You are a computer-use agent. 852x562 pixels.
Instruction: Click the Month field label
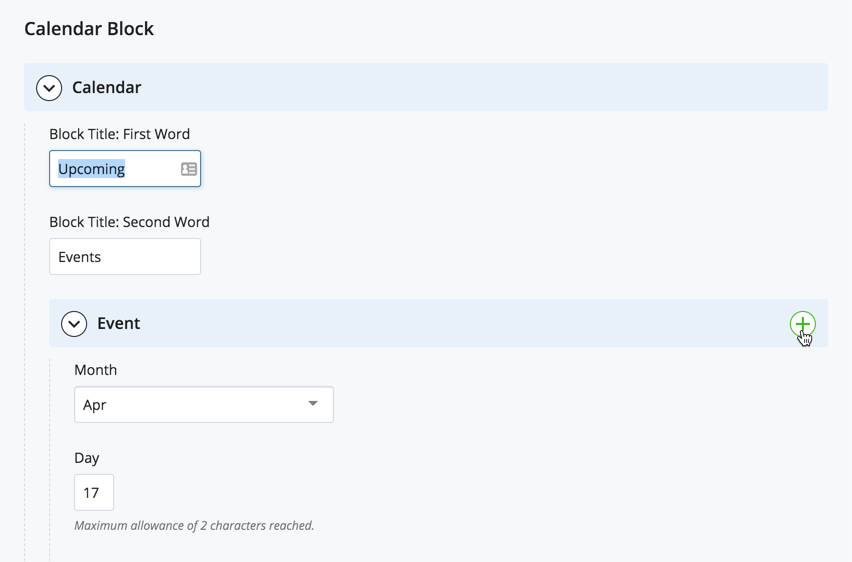pyautogui.click(x=96, y=370)
